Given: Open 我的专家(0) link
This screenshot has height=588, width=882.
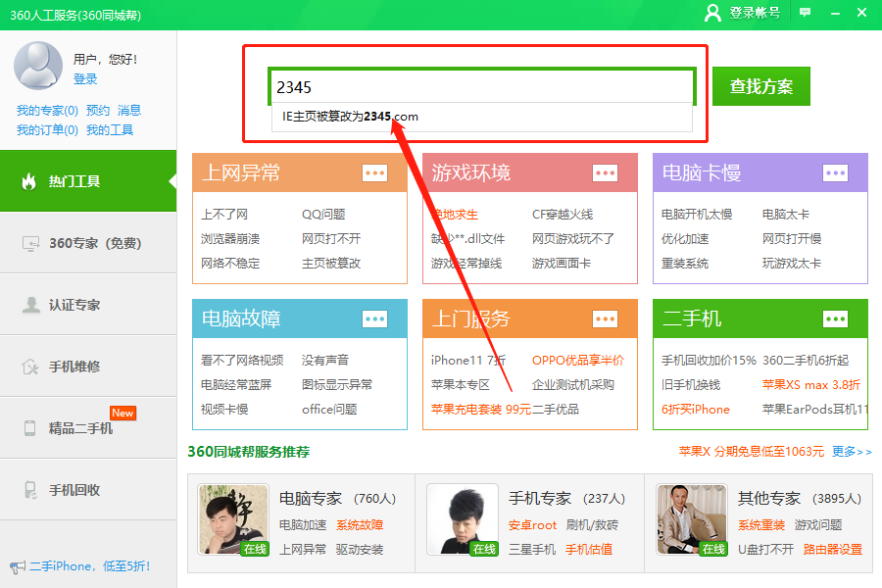Looking at the screenshot, I should 47,111.
